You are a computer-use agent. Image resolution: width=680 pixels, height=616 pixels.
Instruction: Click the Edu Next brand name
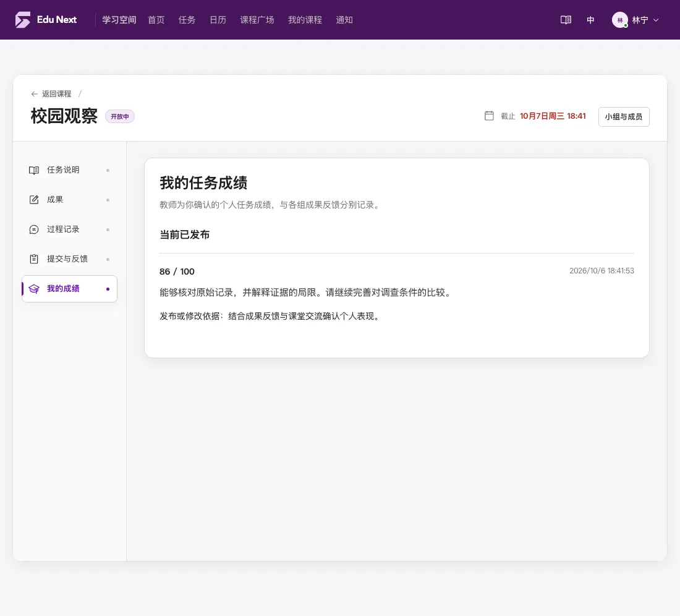point(57,20)
